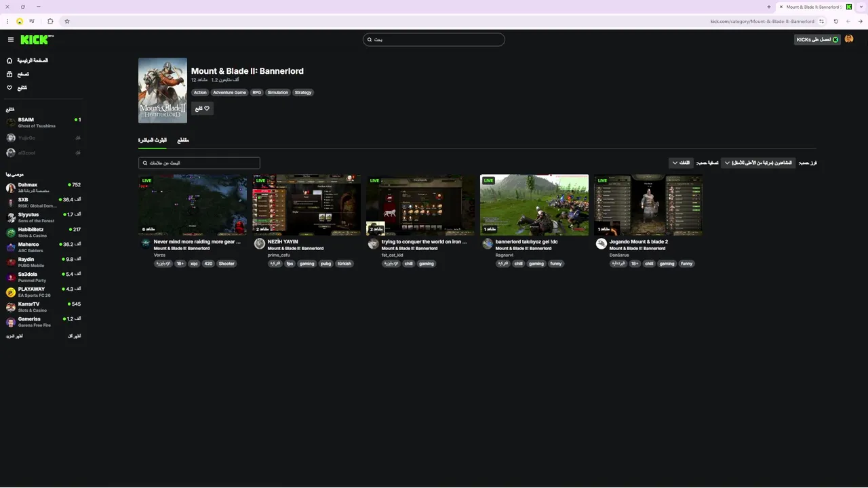Select the RPG category tag
The width and height of the screenshot is (868, 488).
point(256,92)
